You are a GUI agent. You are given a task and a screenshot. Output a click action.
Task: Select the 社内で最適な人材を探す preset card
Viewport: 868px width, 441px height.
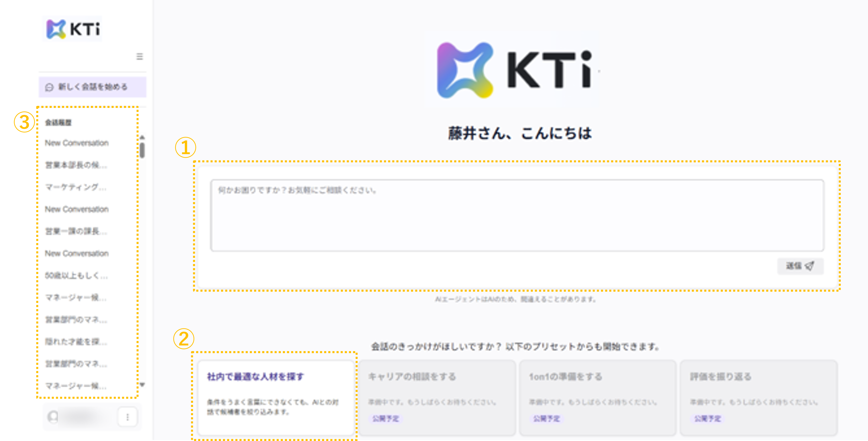pyautogui.click(x=276, y=398)
